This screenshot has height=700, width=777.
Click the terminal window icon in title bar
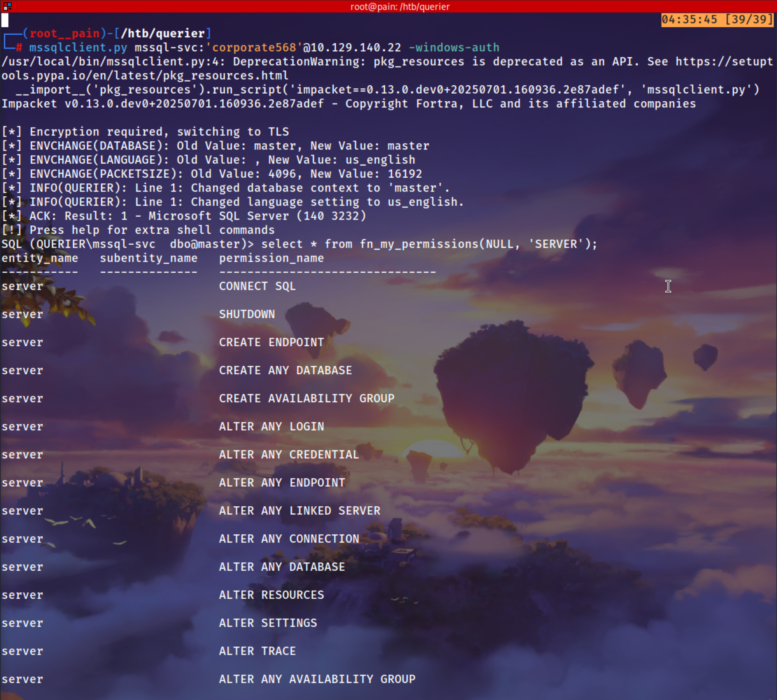[7, 6]
